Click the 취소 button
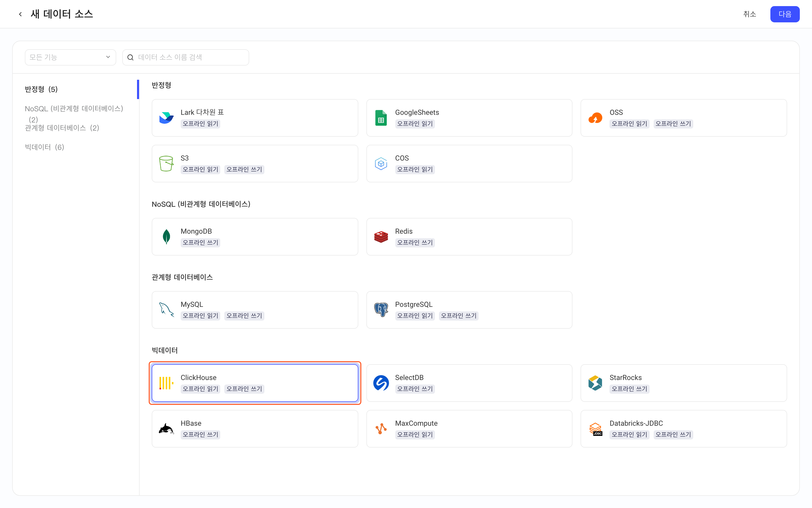This screenshot has height=508, width=812. (x=750, y=14)
